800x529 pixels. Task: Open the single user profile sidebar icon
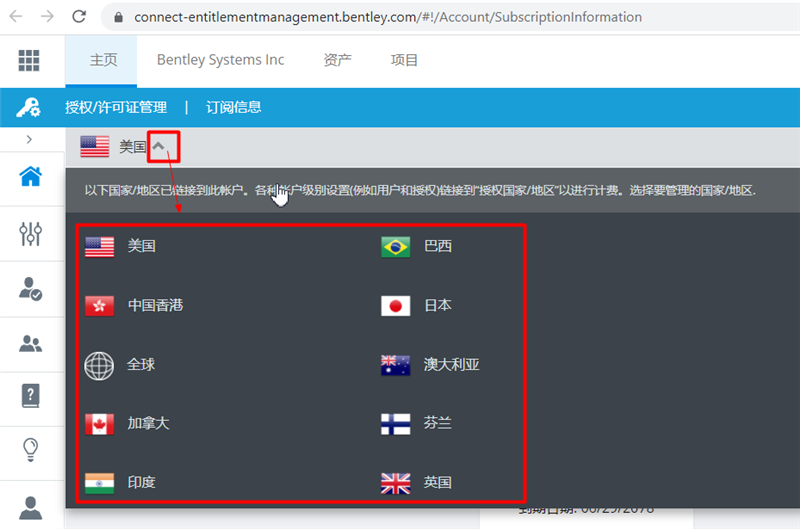31,508
